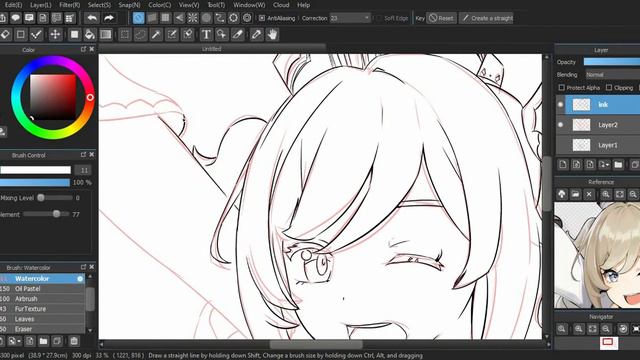640x360 pixels.
Task: Hide the ink layer
Action: coord(560,105)
